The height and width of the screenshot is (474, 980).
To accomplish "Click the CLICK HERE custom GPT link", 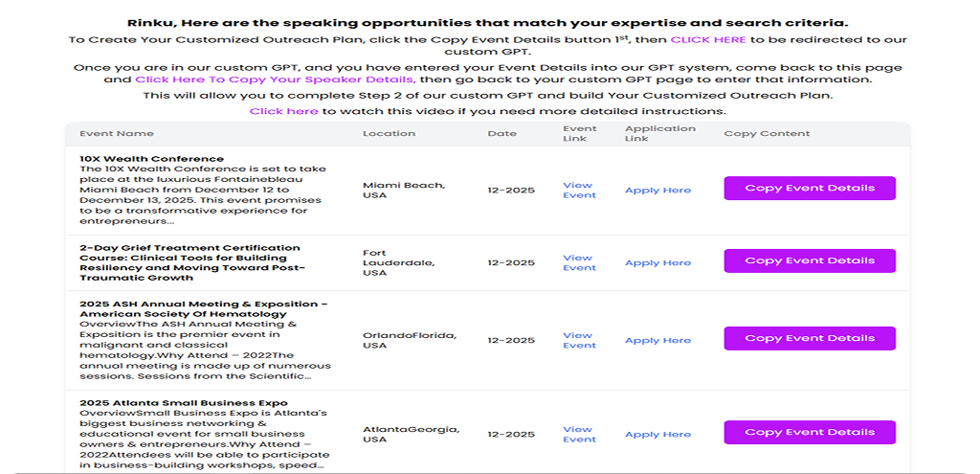I will point(708,39).
